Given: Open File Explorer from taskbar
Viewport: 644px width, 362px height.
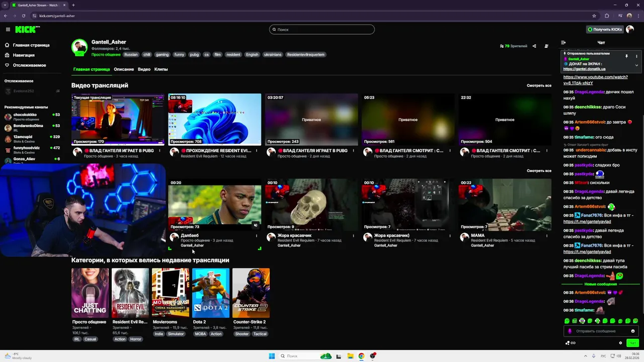Looking at the screenshot, I should coord(350,356).
